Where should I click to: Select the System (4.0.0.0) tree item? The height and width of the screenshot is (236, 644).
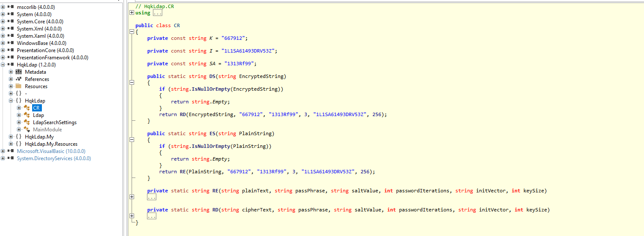click(x=34, y=14)
